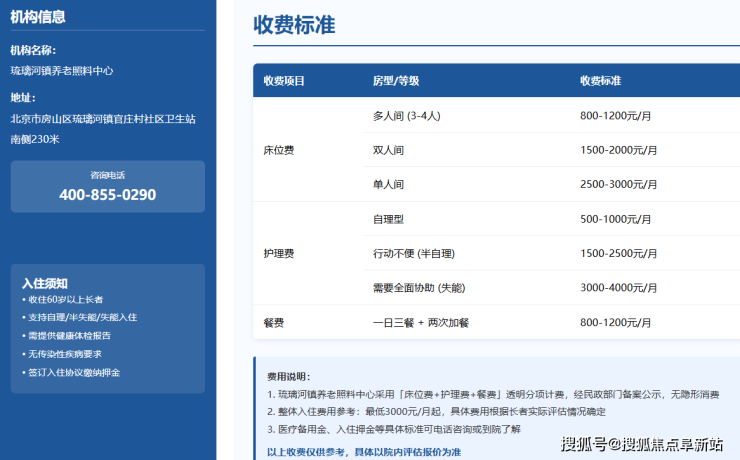Click the 房型/等级 column header
The image size is (740, 460).
(x=396, y=81)
